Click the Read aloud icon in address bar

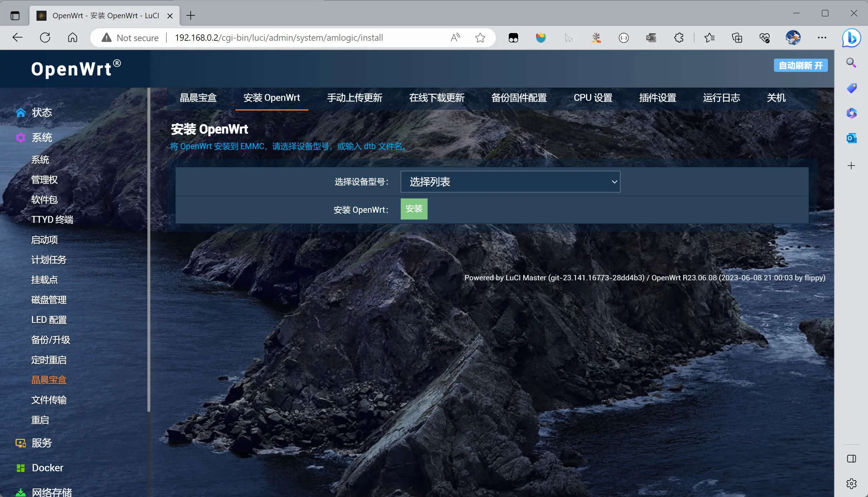455,38
